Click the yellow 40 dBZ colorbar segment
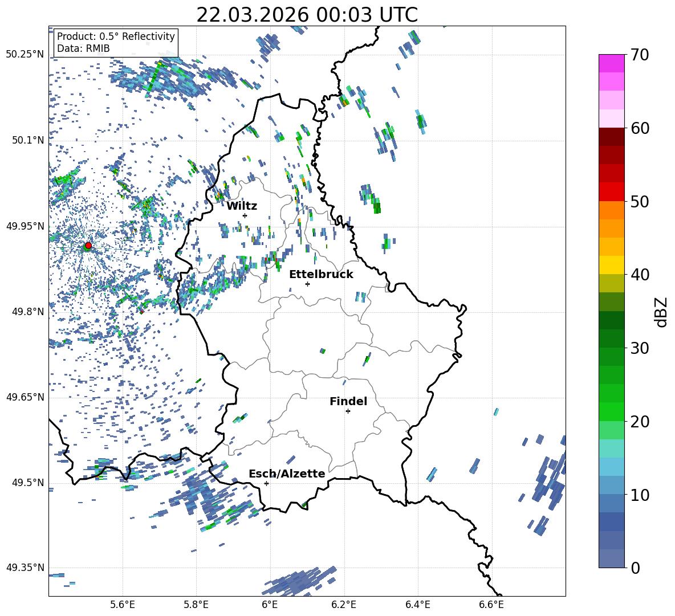 click(611, 265)
